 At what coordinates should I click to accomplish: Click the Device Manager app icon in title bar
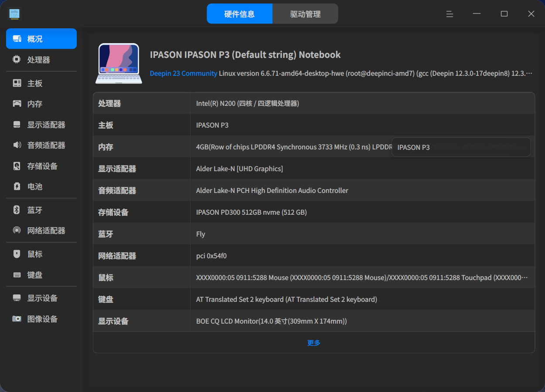(15, 14)
